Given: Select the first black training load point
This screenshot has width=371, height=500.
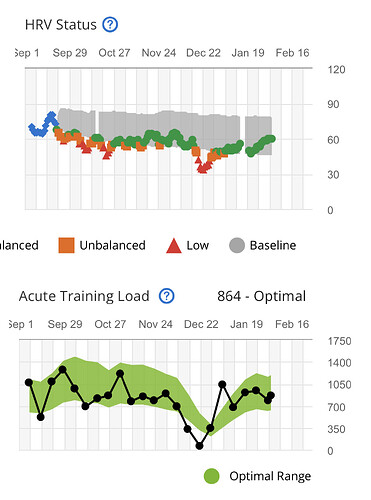Looking at the screenshot, I should click(x=29, y=382).
